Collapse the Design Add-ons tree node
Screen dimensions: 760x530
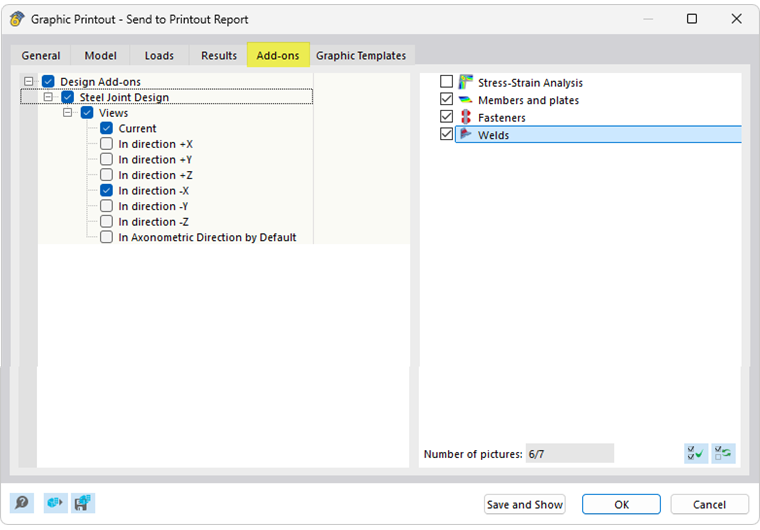(x=29, y=82)
